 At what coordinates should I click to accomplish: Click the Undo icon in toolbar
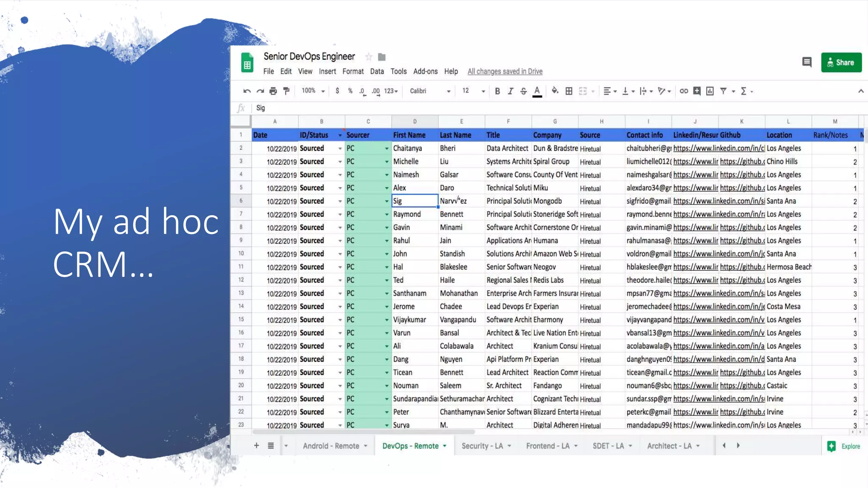[247, 91]
